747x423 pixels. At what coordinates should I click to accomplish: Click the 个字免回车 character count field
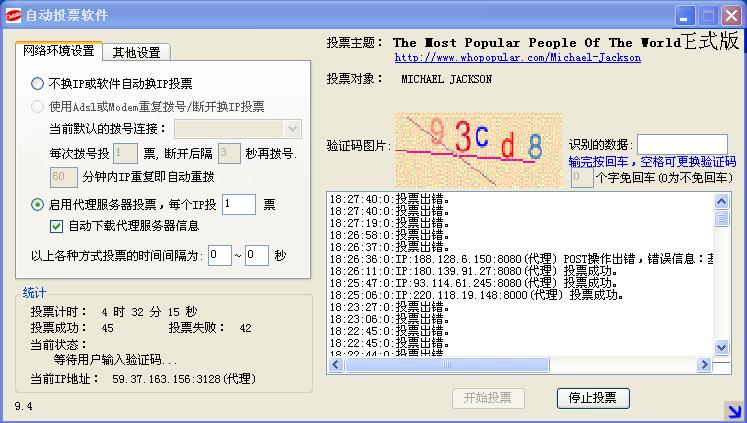click(x=582, y=178)
